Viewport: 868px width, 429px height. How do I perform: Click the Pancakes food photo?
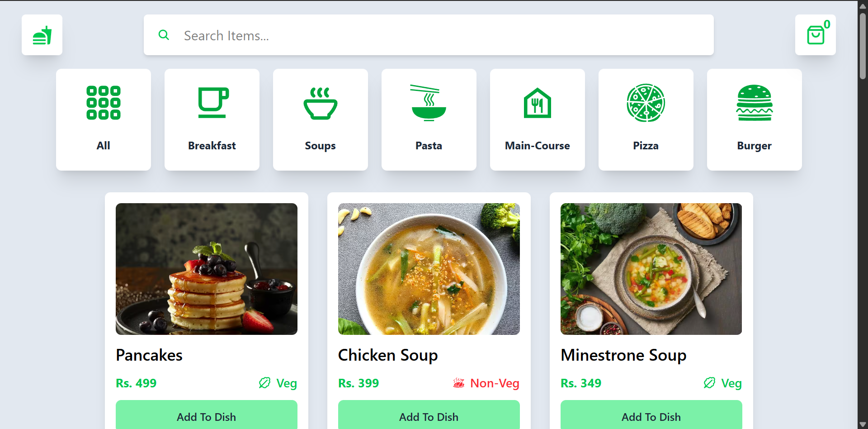pyautogui.click(x=207, y=269)
